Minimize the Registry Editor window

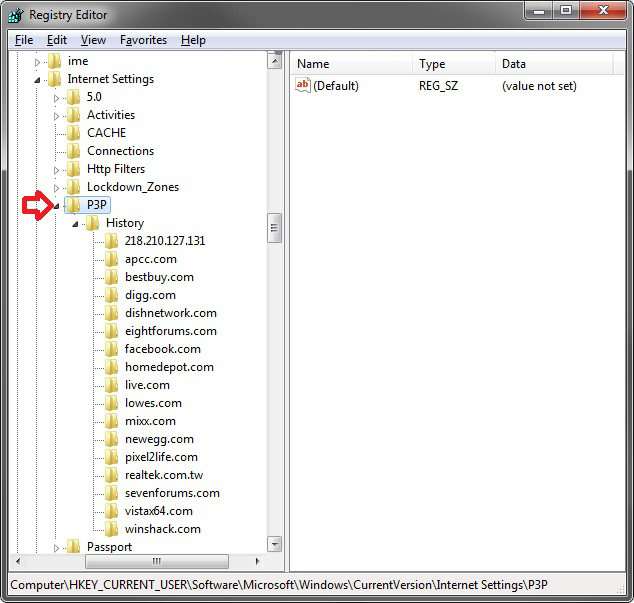tap(539, 11)
